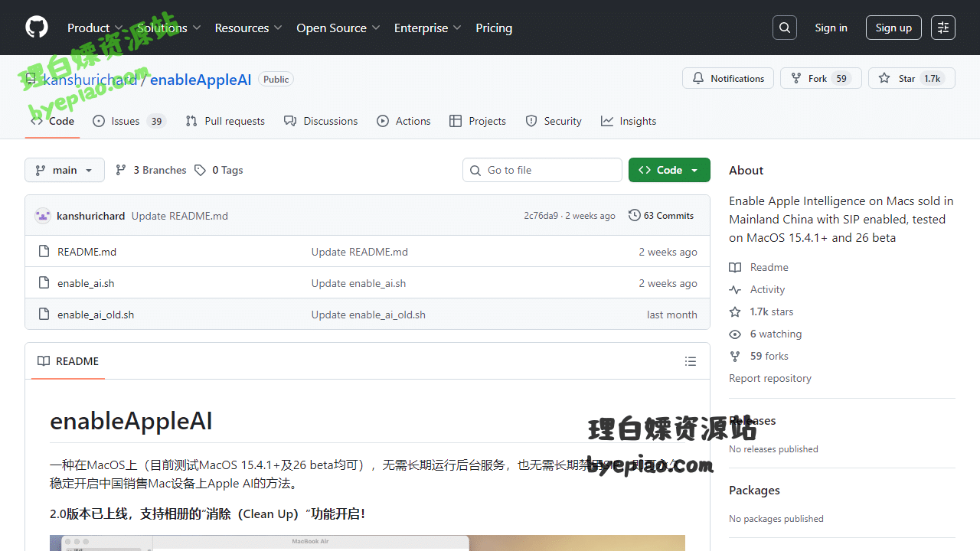Image resolution: width=980 pixels, height=551 pixels.
Task: Open the README.md file
Action: coord(87,252)
